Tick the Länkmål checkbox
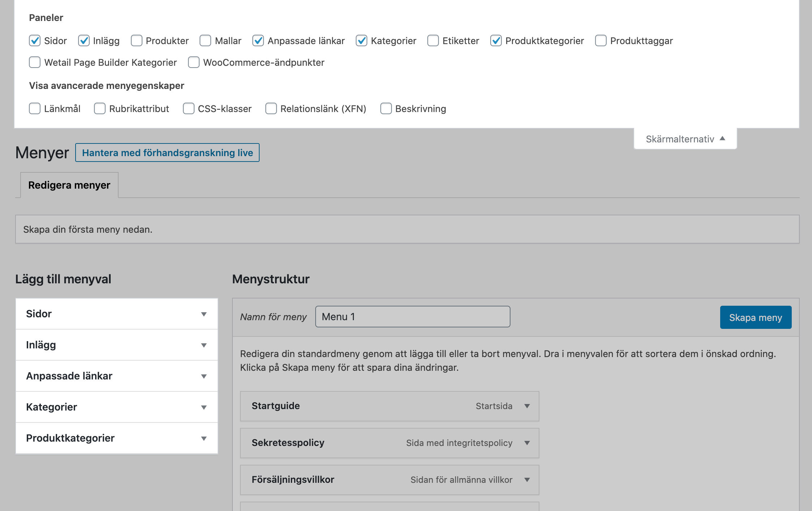This screenshot has height=511, width=812. (35, 108)
